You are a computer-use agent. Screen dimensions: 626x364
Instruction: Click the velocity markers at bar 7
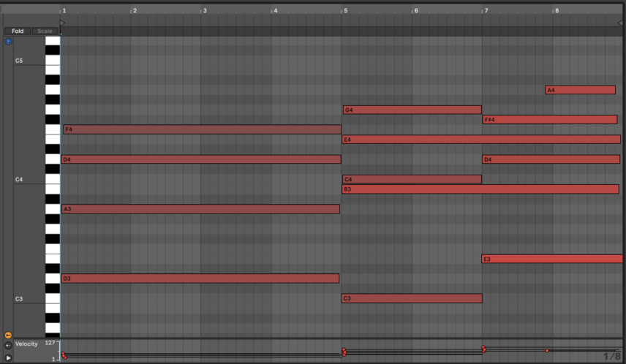coord(483,349)
